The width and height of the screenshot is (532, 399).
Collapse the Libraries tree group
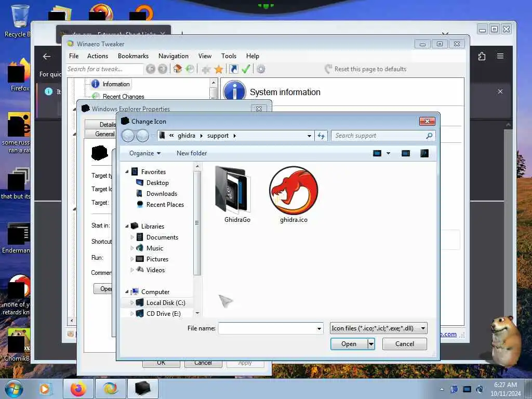click(127, 226)
